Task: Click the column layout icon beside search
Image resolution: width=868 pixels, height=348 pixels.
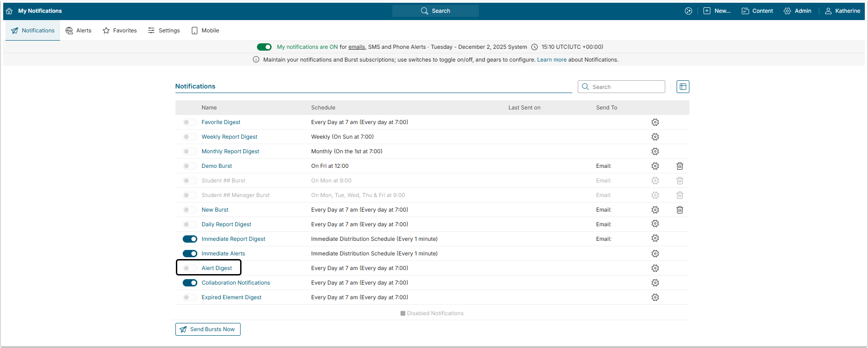Action: [x=683, y=87]
